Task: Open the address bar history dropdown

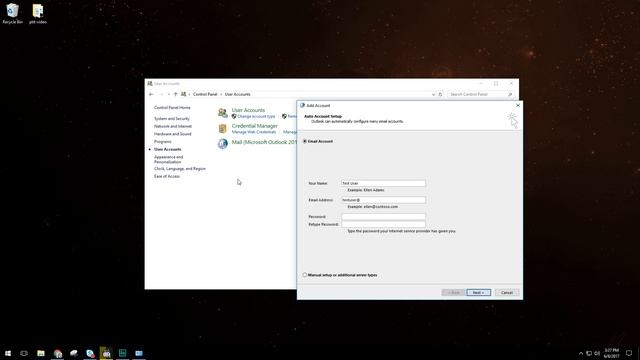Action: click(x=433, y=94)
